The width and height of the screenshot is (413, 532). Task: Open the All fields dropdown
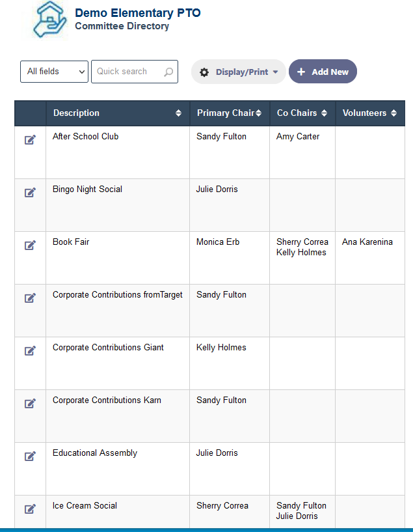(x=54, y=72)
